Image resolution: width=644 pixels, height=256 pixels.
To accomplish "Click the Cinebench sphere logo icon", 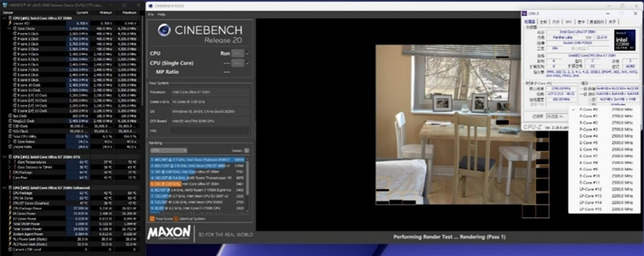I will (164, 30).
